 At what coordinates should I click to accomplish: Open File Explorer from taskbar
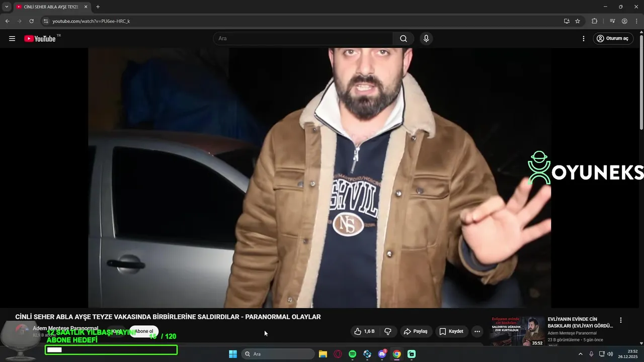coord(323,354)
